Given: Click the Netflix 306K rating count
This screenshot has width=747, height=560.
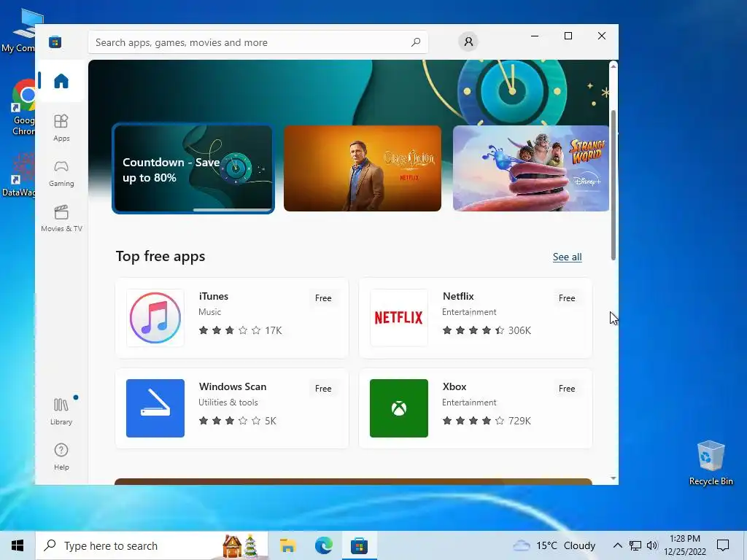Looking at the screenshot, I should 519,330.
